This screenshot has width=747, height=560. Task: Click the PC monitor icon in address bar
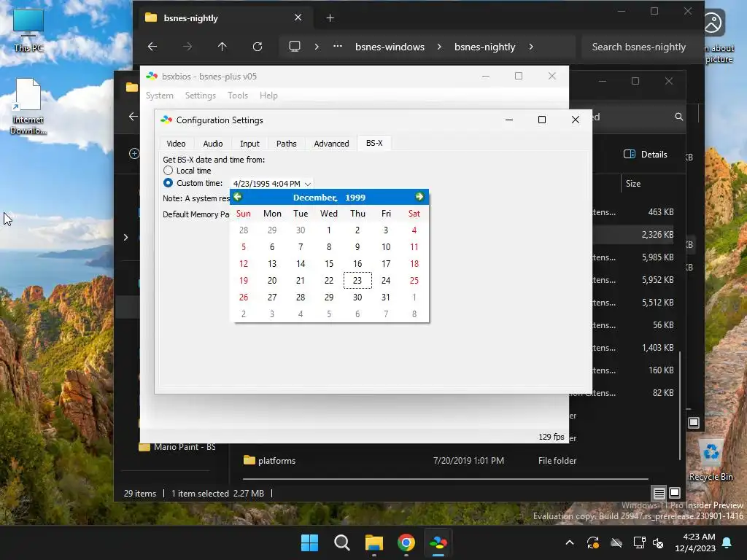[295, 47]
